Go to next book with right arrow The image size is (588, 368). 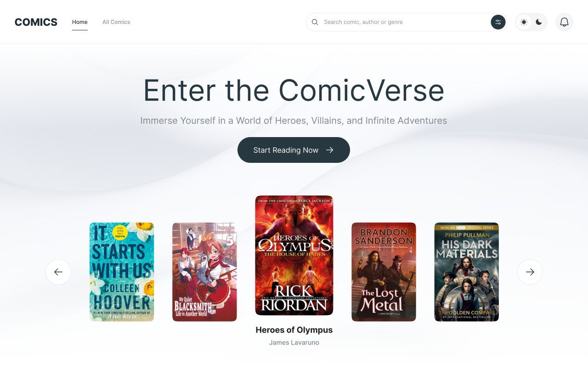click(x=530, y=272)
